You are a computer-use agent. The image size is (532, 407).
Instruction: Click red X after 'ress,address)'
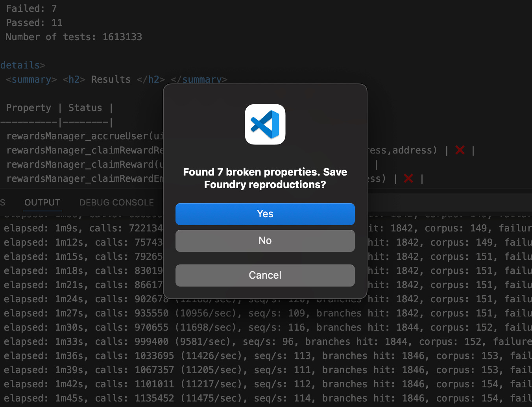click(x=460, y=150)
